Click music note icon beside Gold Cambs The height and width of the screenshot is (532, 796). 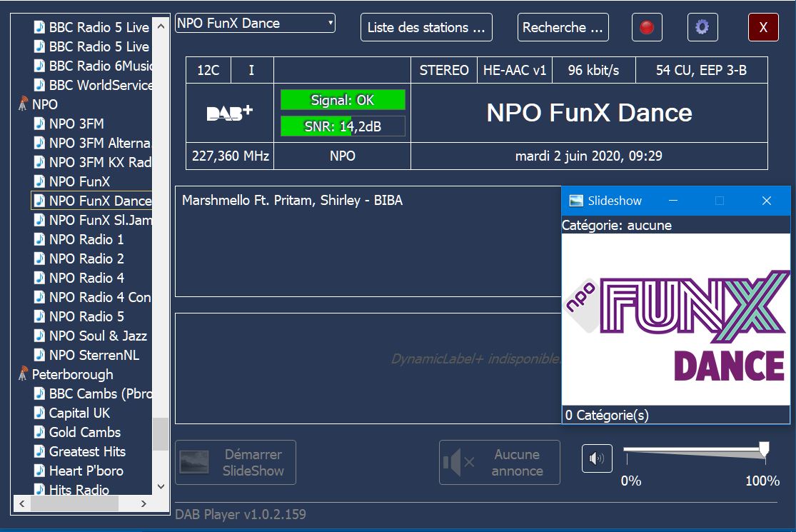(39, 432)
